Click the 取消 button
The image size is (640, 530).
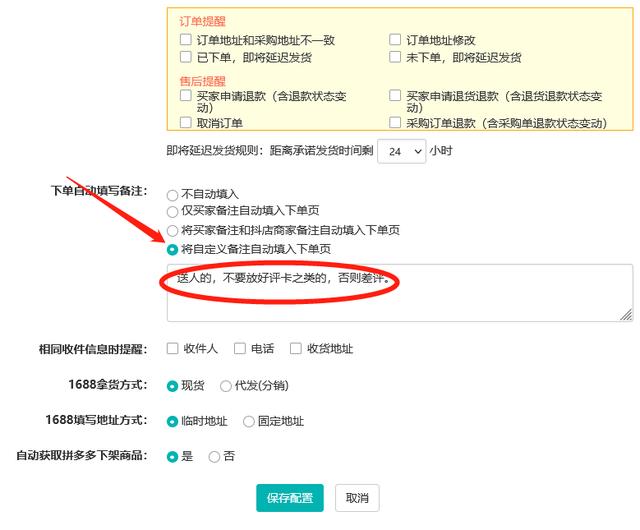point(357,498)
